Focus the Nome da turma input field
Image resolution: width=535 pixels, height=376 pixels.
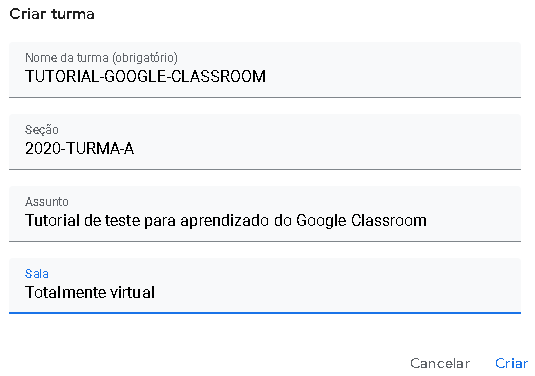point(265,70)
